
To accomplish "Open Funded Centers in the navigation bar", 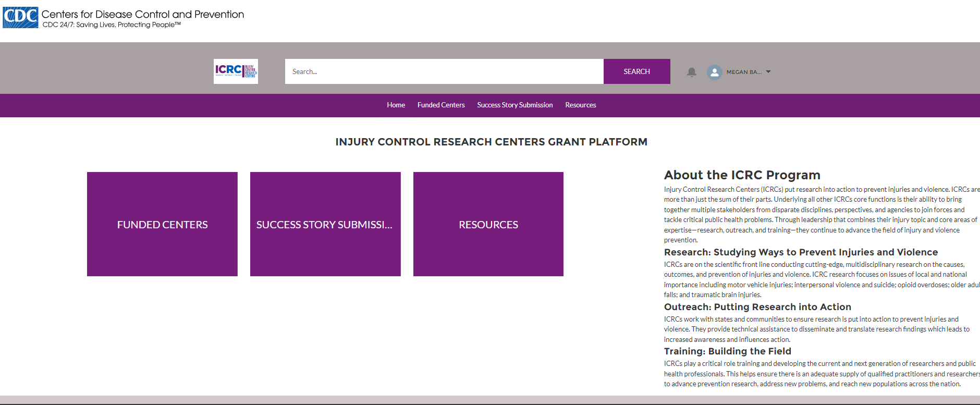I will point(440,105).
